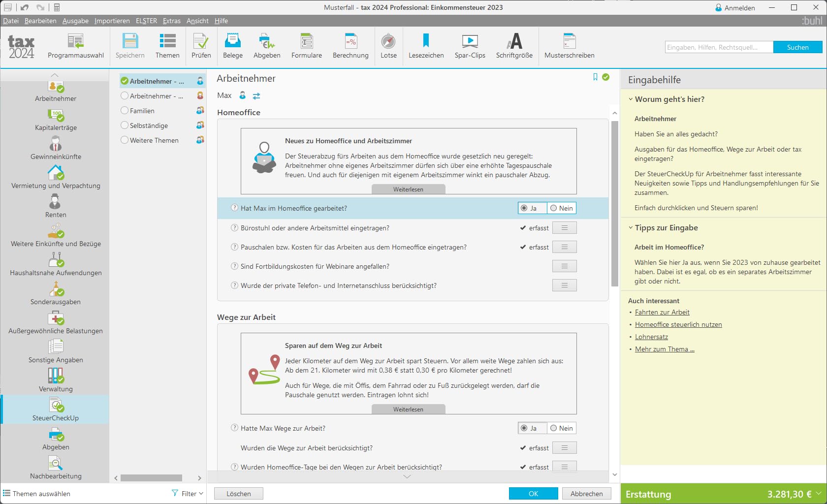Click the Berechnung calculation icon

tap(350, 46)
